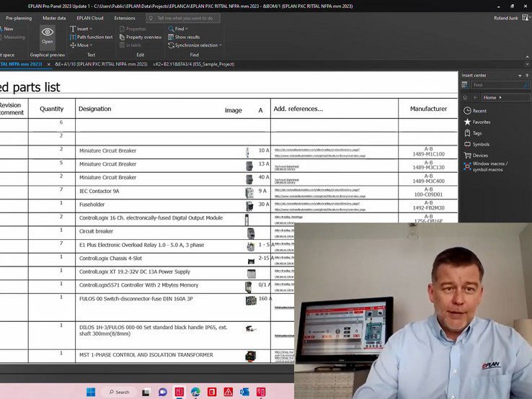Expand the Synchronize selection dropdown arrow
532x399 pixels.
[221, 45]
